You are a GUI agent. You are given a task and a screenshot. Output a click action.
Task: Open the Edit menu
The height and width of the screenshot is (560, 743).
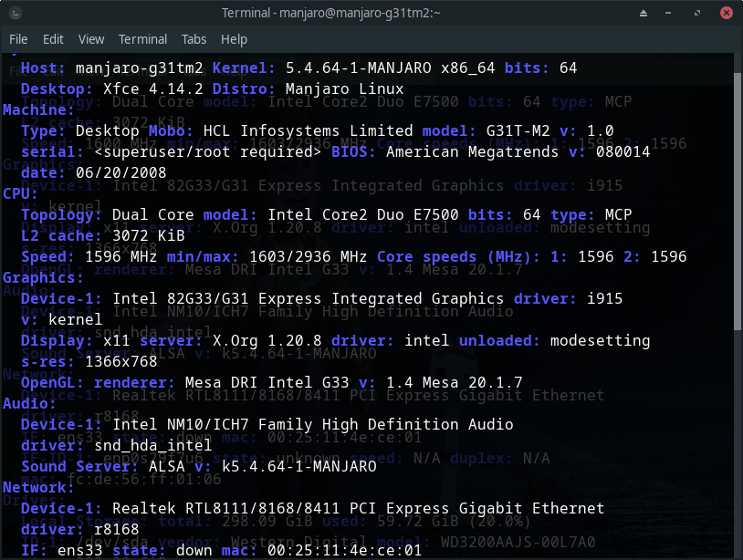(x=53, y=39)
